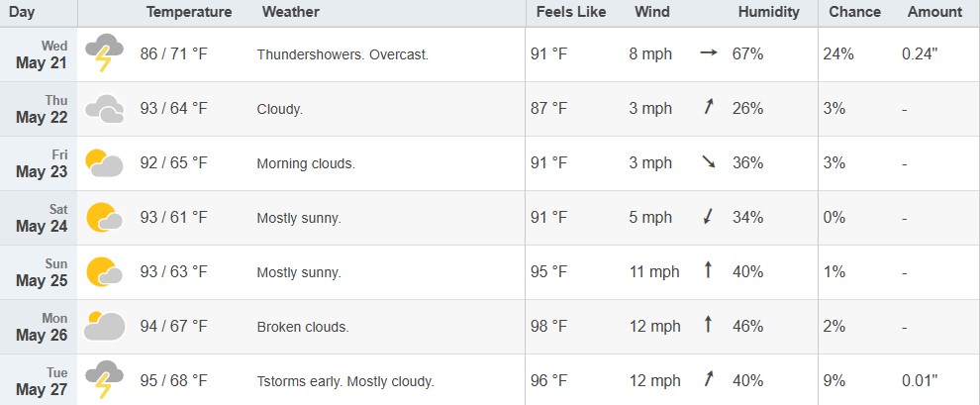Click the north wind arrow for May 26
980x405 pixels.
point(708,325)
